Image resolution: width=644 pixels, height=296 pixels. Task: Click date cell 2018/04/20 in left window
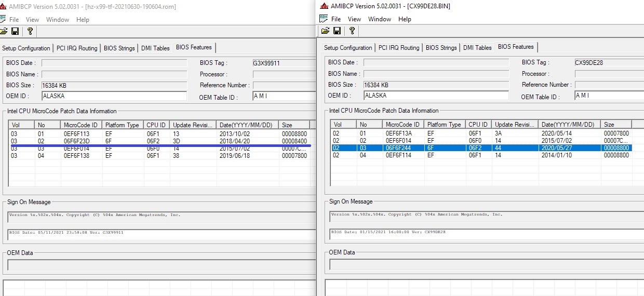pyautogui.click(x=235, y=141)
